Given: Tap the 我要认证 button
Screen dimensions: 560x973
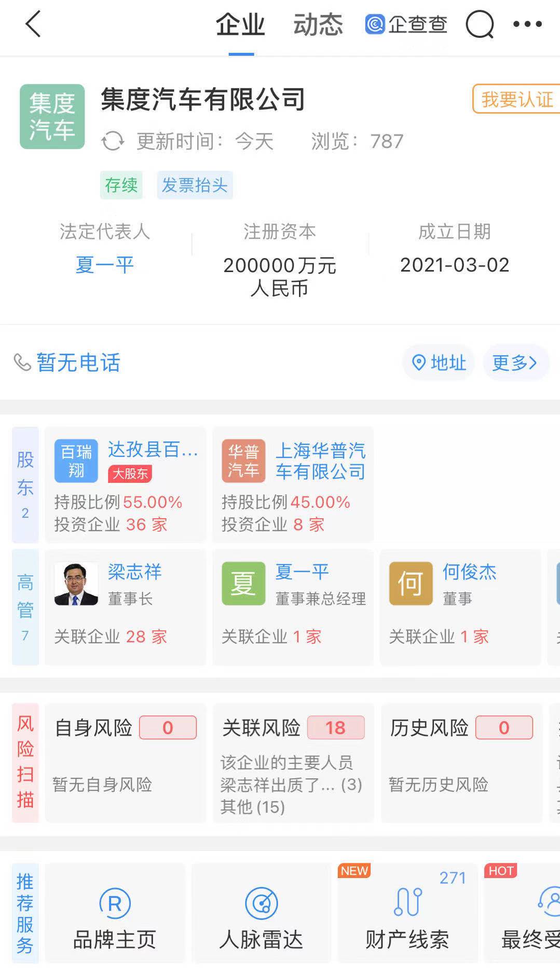Looking at the screenshot, I should (x=516, y=99).
